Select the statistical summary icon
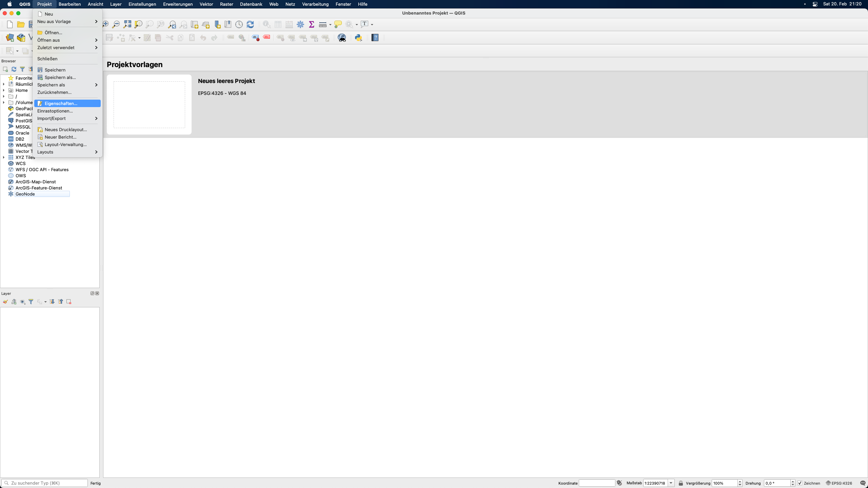 pos(311,24)
